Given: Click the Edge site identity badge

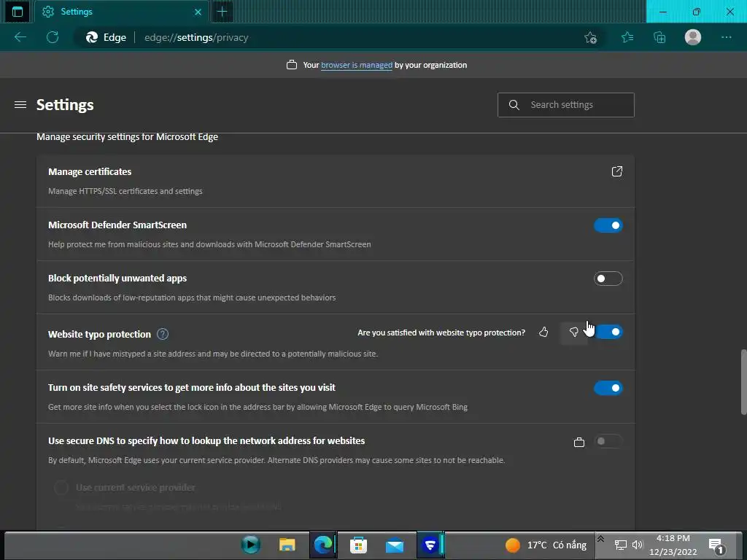Looking at the screenshot, I should [106, 38].
